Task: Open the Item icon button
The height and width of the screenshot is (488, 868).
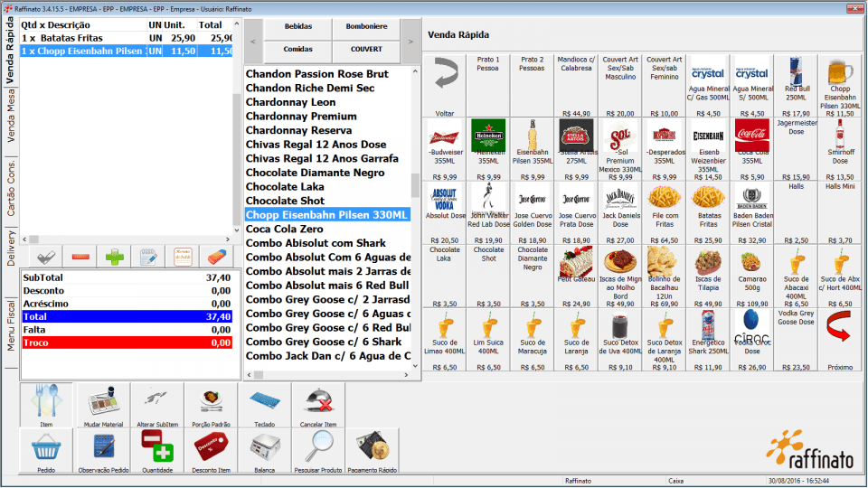Action: (x=46, y=405)
